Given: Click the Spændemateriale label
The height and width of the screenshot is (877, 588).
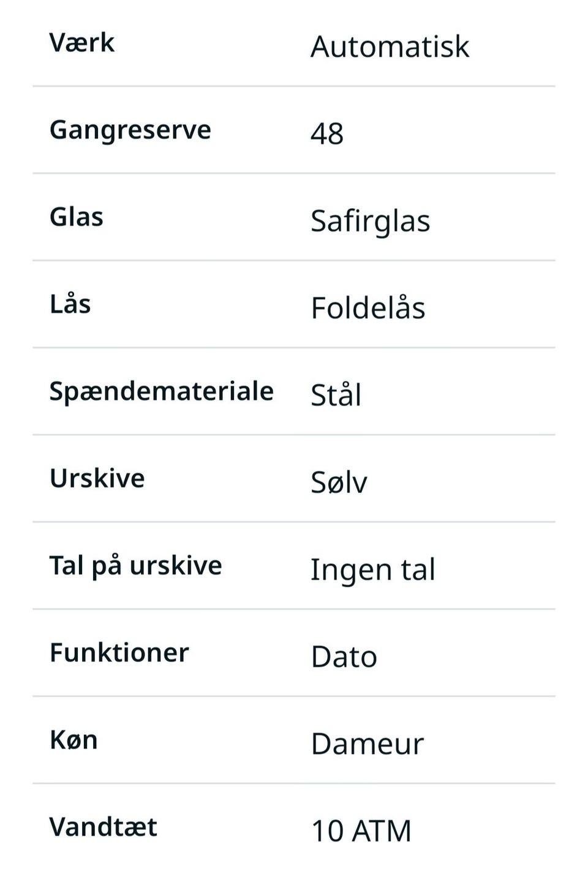Looking at the screenshot, I should (x=161, y=391).
